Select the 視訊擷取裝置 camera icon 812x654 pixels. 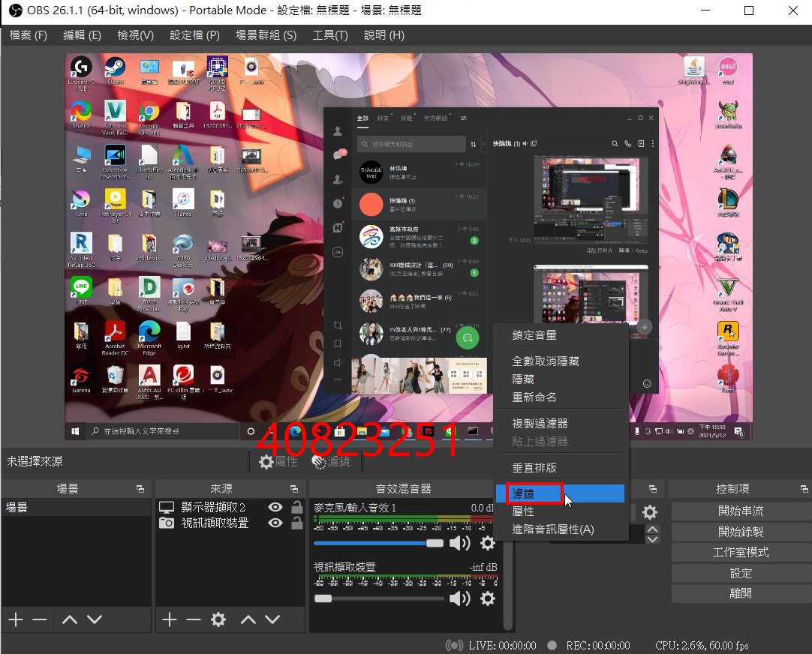click(x=167, y=523)
